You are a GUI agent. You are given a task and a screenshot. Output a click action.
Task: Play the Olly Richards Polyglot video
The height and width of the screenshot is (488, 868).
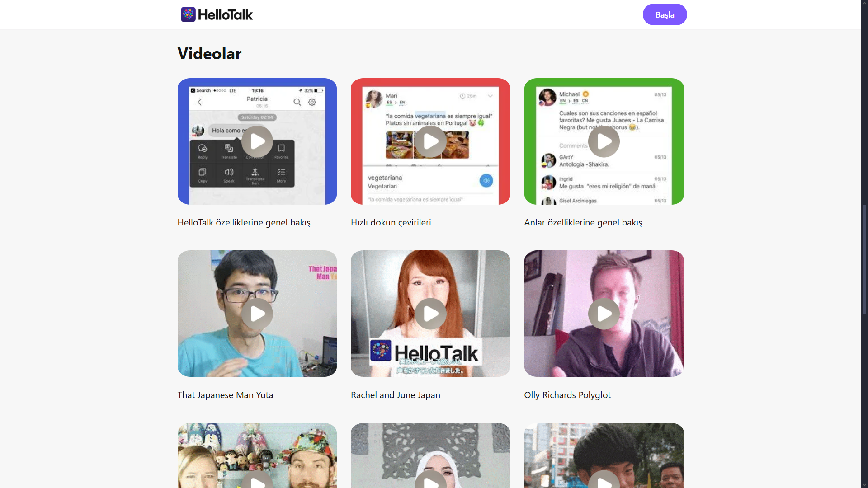(x=604, y=314)
